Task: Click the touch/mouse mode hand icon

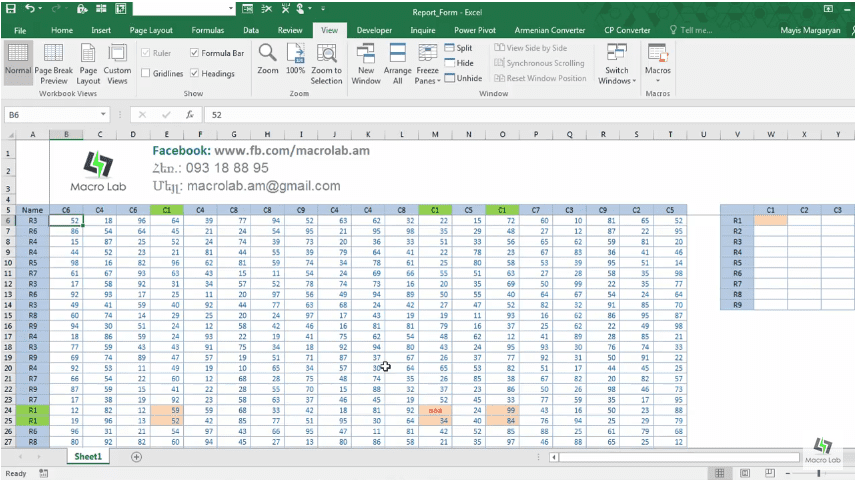Action: coord(300,9)
